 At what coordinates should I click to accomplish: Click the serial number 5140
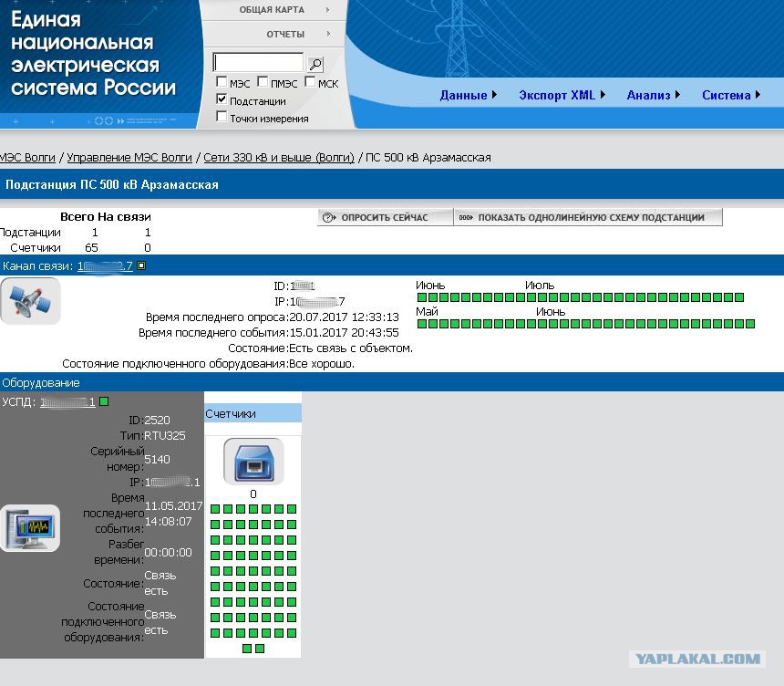157,460
